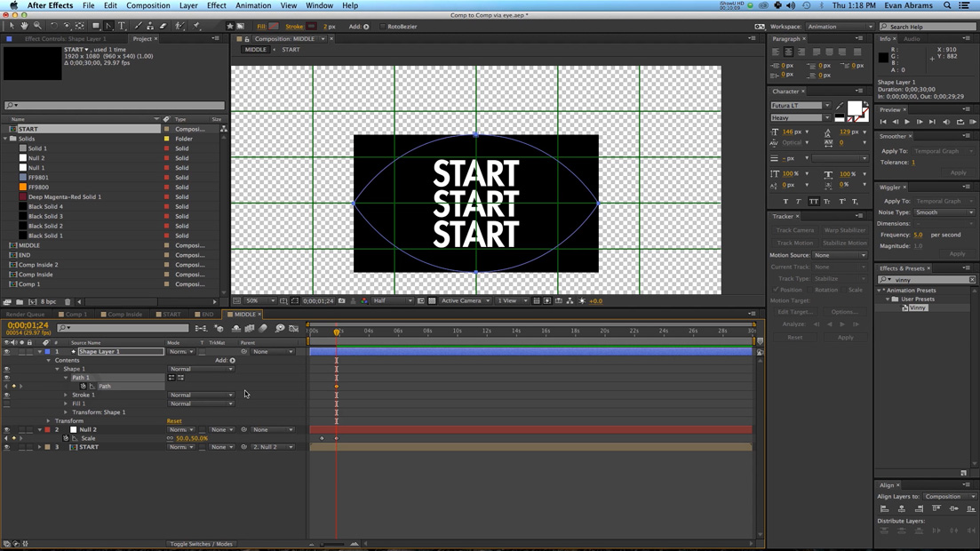This screenshot has width=980, height=551.
Task: Open Layer menu
Action: [188, 5]
